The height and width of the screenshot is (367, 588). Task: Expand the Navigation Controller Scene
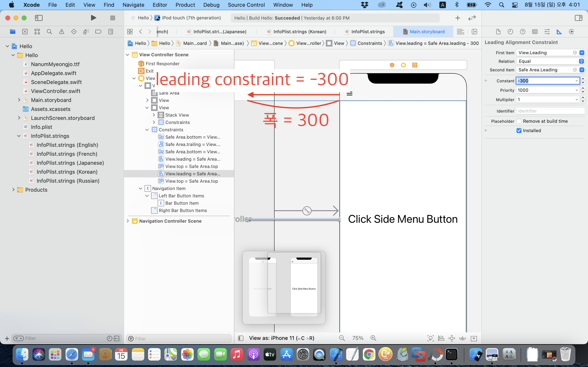[128, 221]
